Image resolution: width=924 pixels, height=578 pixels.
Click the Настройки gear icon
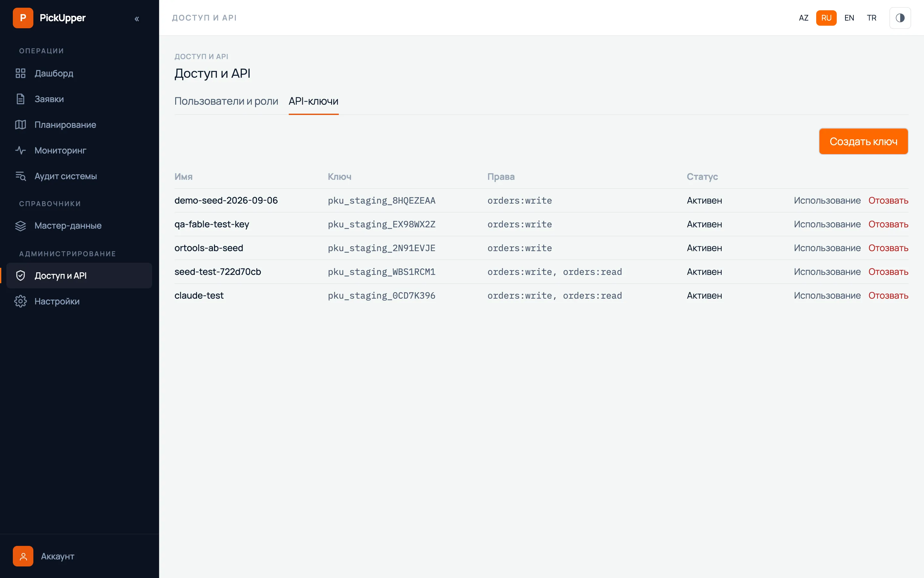click(21, 301)
